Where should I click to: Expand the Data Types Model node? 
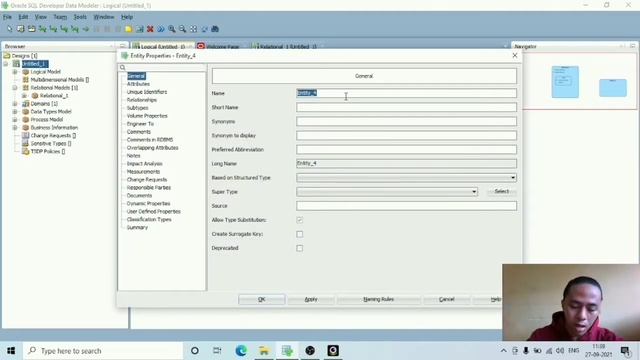click(x=15, y=111)
